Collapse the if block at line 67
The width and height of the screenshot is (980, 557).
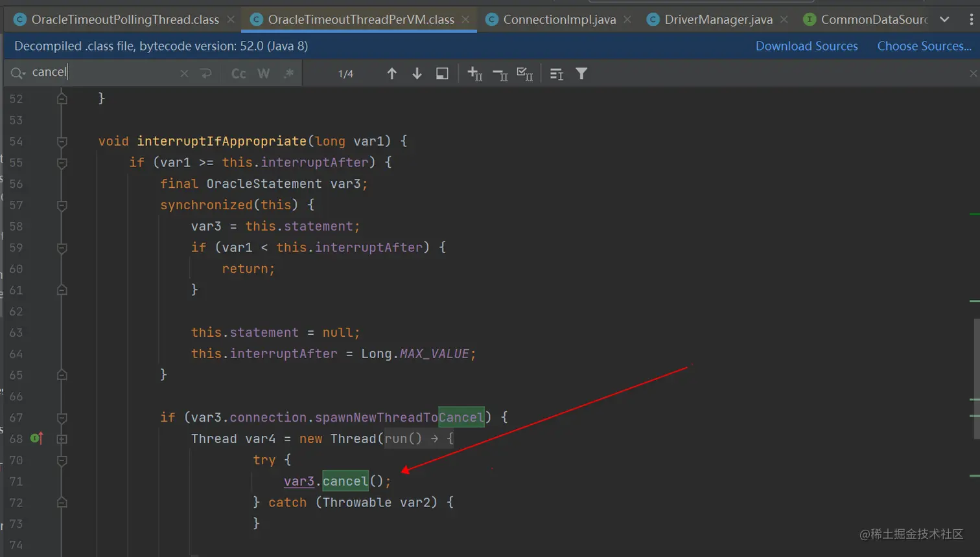click(62, 418)
